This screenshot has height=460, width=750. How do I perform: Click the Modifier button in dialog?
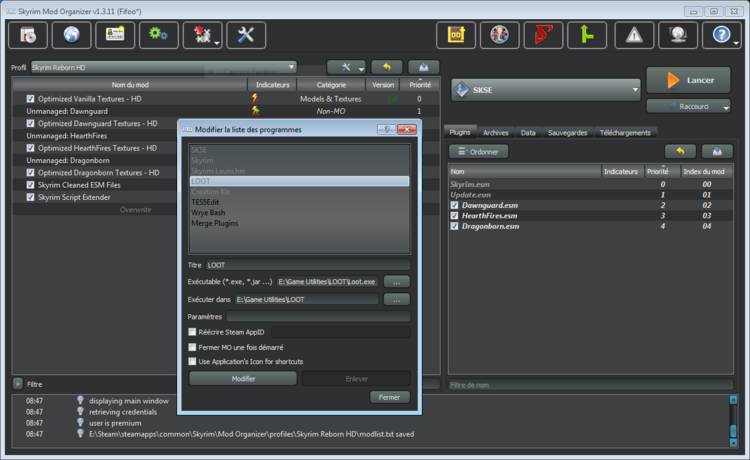click(243, 379)
